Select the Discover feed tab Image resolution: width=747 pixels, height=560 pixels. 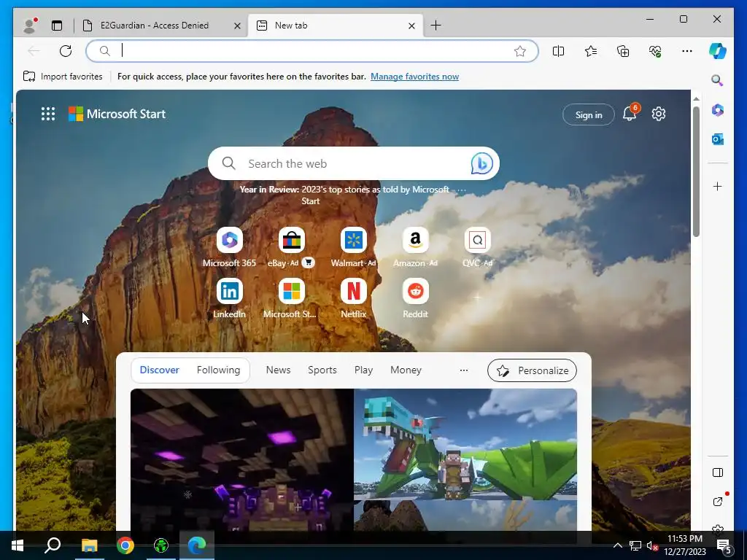tap(160, 370)
